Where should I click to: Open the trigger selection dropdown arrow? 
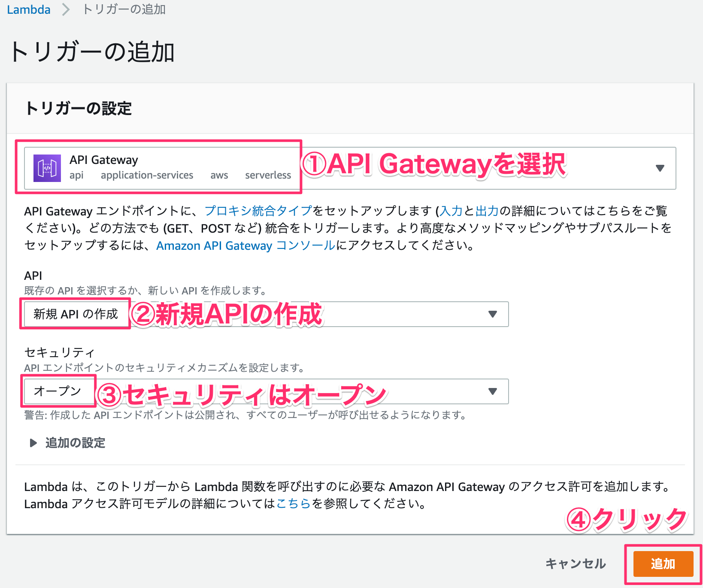(x=660, y=168)
